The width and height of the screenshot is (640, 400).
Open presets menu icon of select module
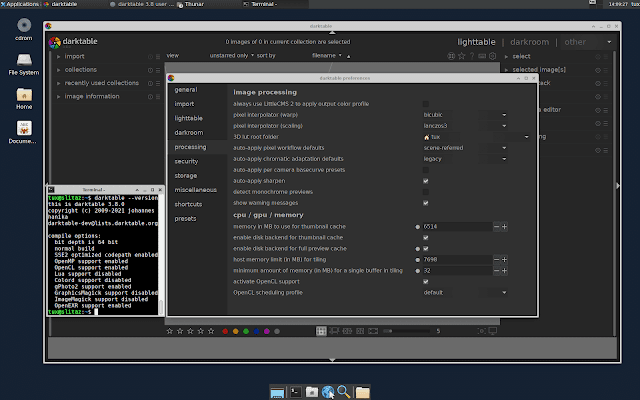click(606, 57)
